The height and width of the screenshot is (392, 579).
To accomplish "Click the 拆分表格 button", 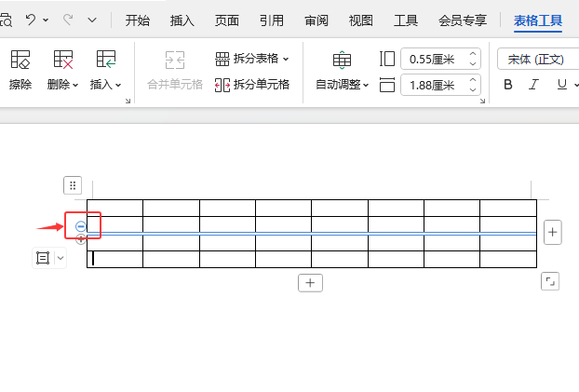I will 247,59.
